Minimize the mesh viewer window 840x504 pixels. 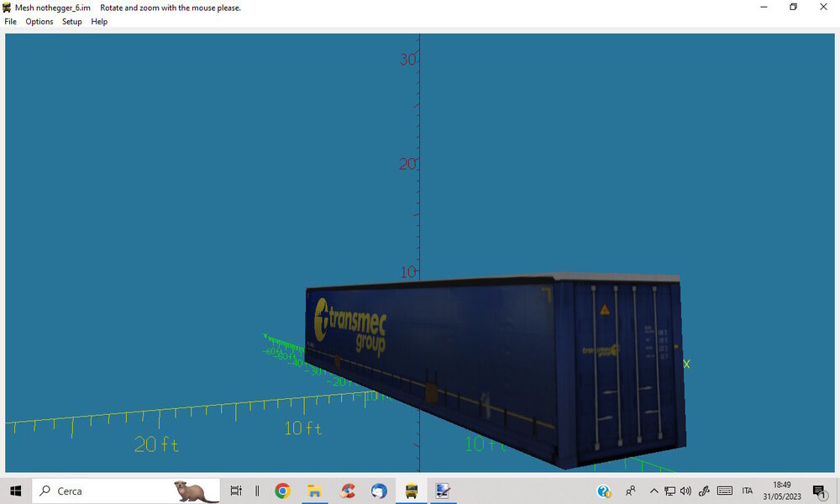(764, 7)
